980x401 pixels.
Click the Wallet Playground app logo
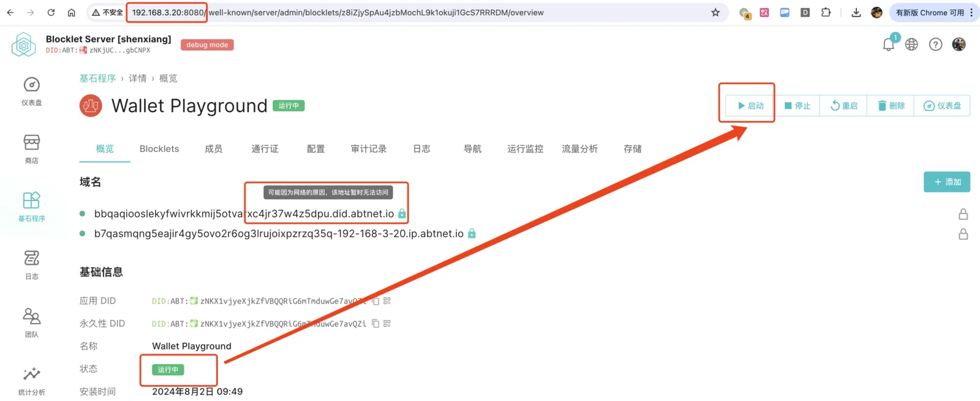tap(91, 105)
